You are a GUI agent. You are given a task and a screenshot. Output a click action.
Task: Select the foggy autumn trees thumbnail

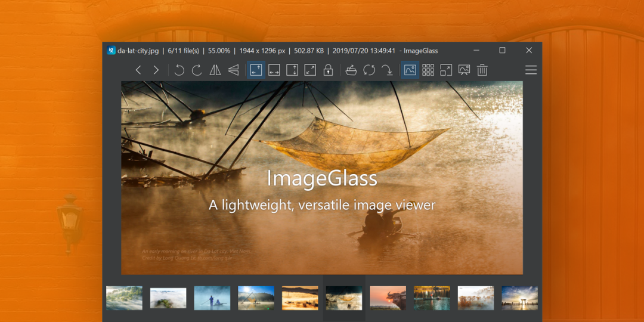tap(476, 298)
